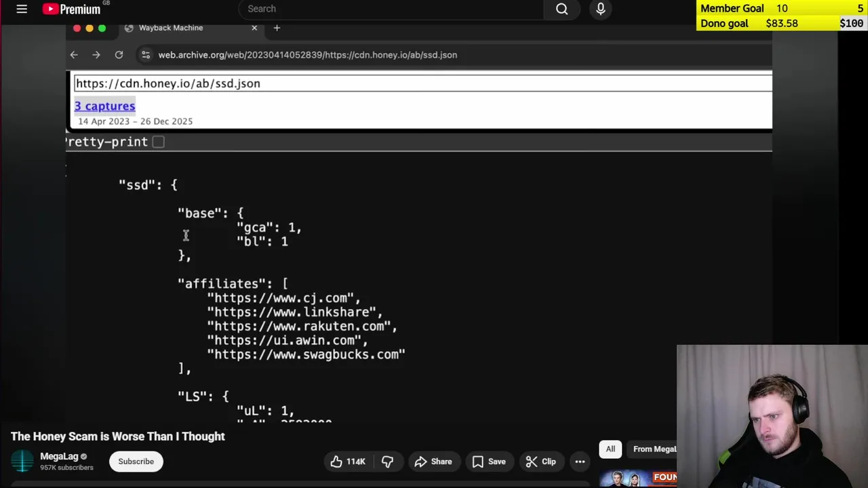Dislike the video
The image size is (868, 488).
click(x=387, y=462)
